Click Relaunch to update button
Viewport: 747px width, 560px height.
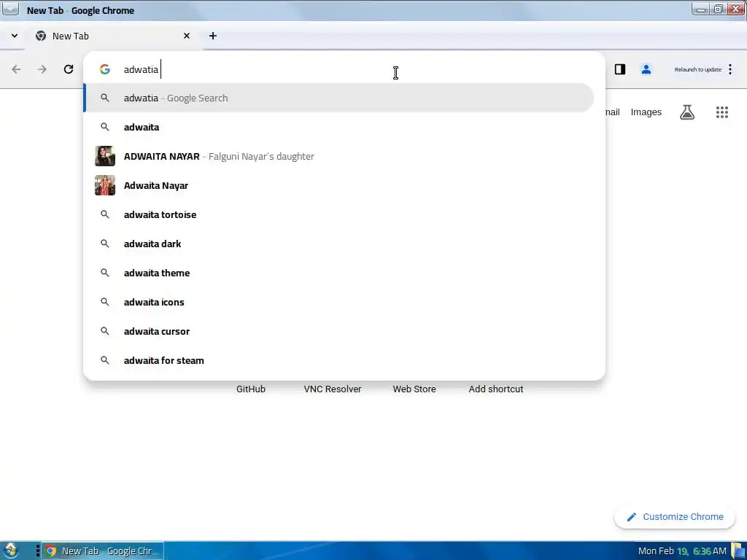(x=697, y=69)
